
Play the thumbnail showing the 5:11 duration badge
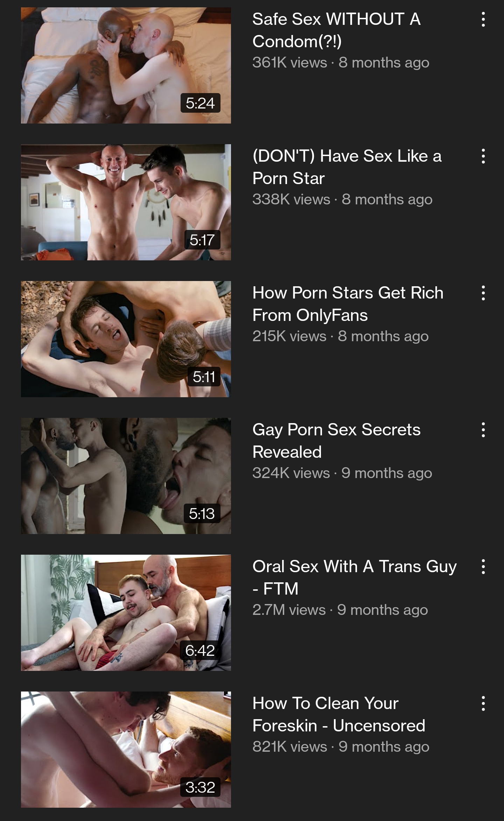(126, 339)
